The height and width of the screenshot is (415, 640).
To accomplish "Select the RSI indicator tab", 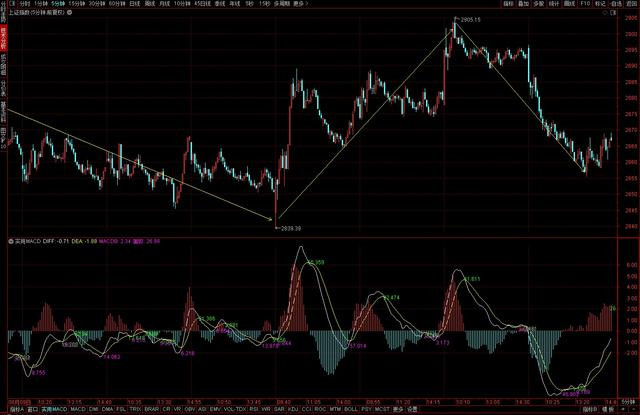I will [x=254, y=409].
